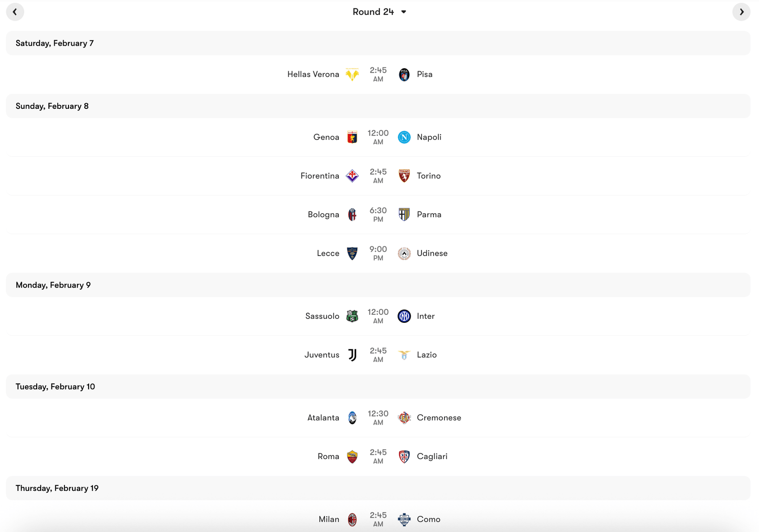Click the Milan club crest icon
Image resolution: width=759 pixels, height=532 pixels.
click(x=352, y=519)
